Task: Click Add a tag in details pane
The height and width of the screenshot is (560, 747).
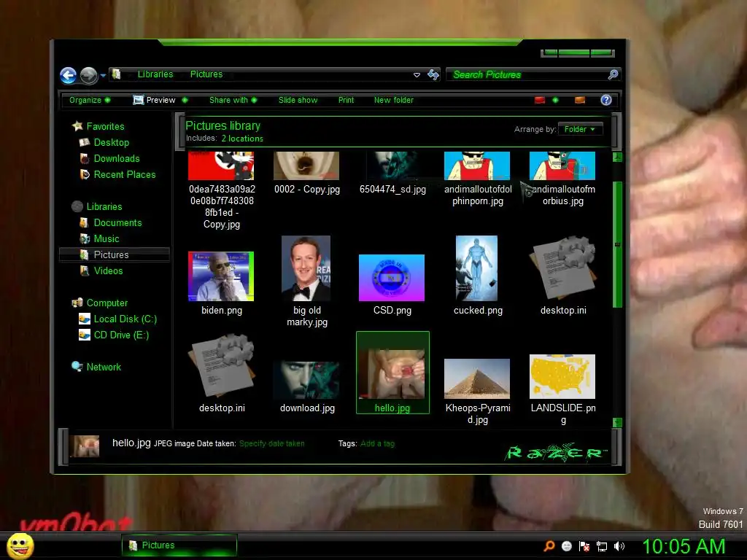Action: (377, 443)
